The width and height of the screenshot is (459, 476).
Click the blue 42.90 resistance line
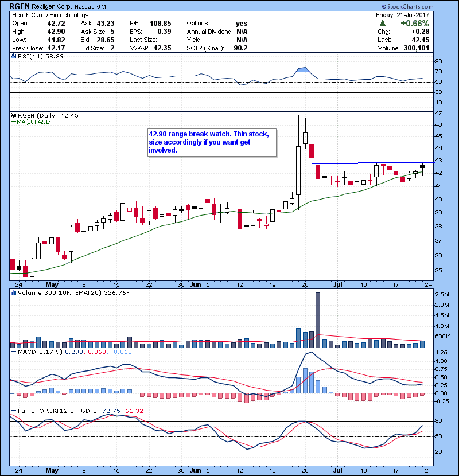pyautogui.click(x=373, y=163)
